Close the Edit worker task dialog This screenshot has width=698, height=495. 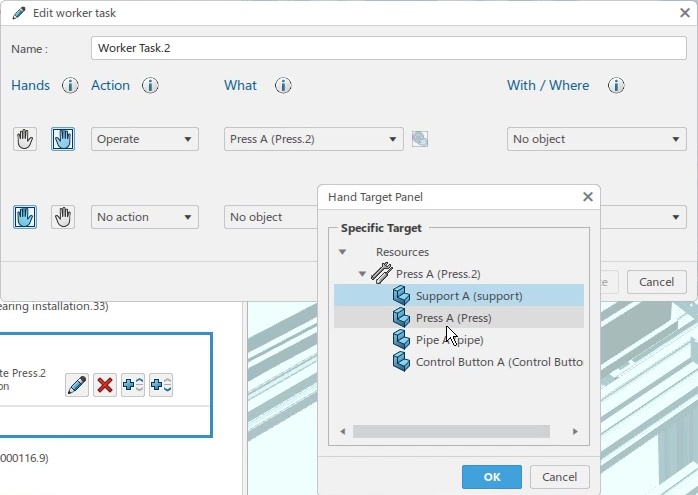pos(685,13)
